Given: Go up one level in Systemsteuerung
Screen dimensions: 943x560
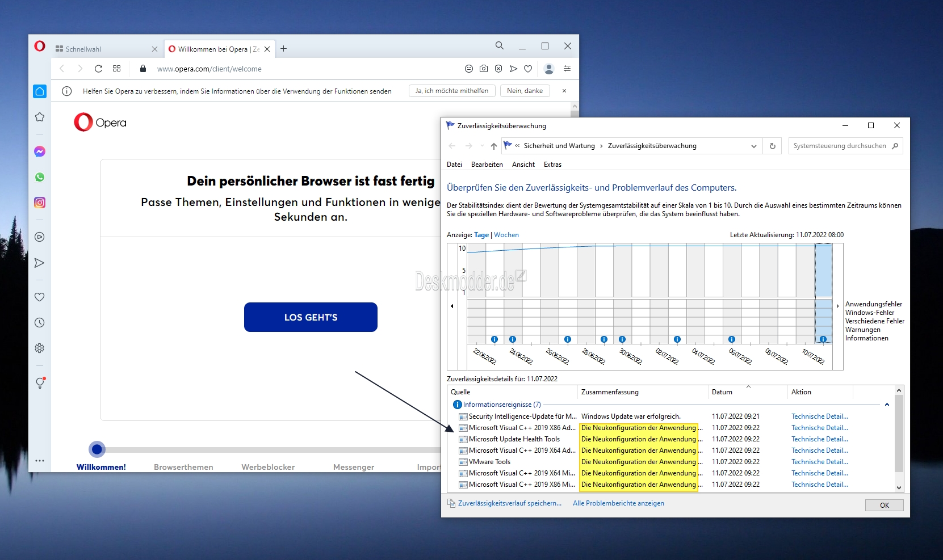Looking at the screenshot, I should [x=494, y=146].
